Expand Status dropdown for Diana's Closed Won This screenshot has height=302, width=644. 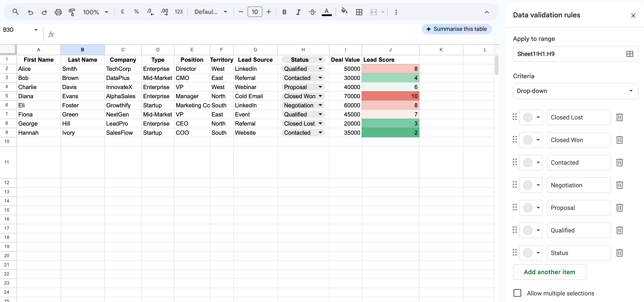coord(320,96)
